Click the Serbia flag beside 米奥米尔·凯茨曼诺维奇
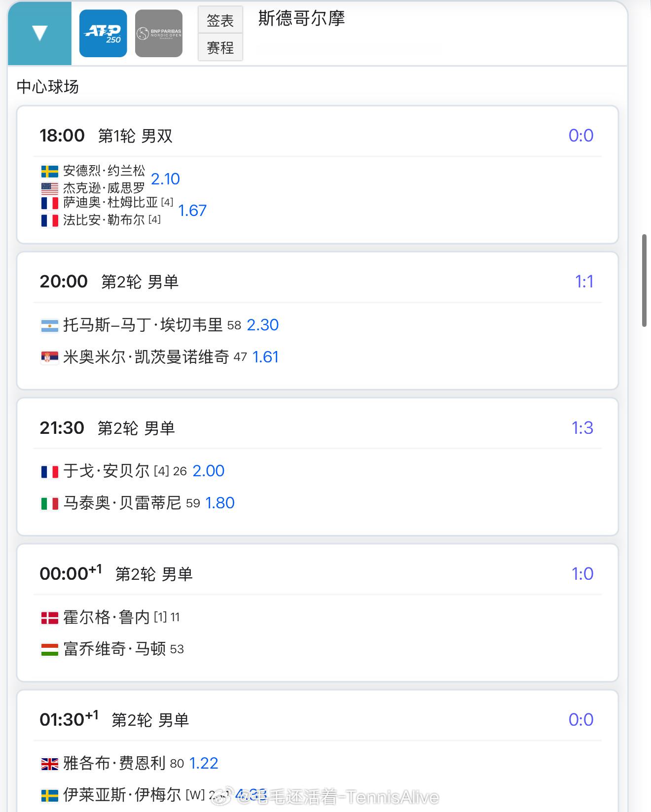This screenshot has width=651, height=812. pos(49,357)
